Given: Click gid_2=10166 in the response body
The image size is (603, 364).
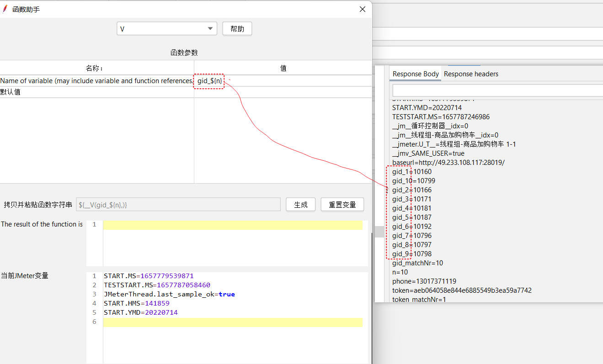Looking at the screenshot, I should (x=411, y=190).
